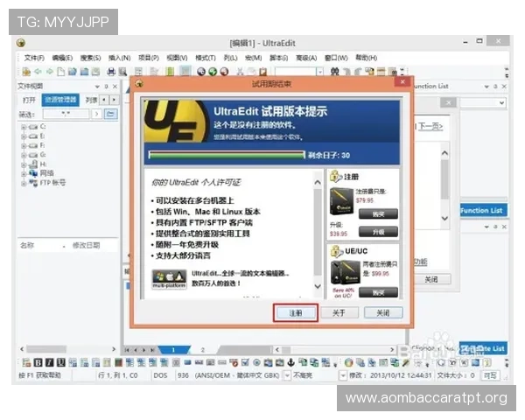Click the Find binoculars icon
This screenshot has width=525, height=420.
[x=334, y=72]
